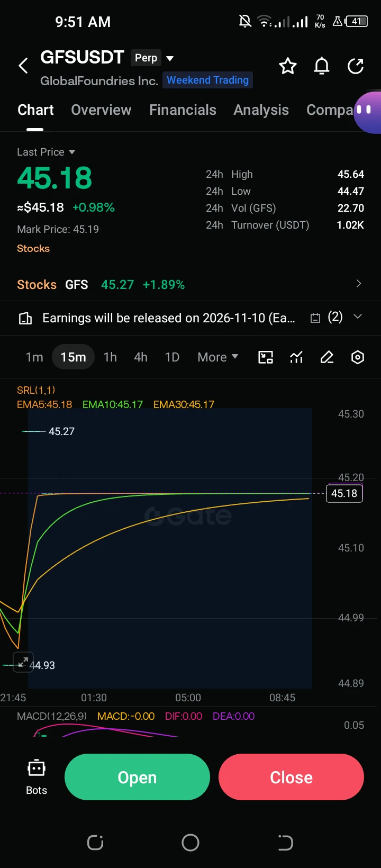Tap the calendar icon beside (2)

[315, 318]
